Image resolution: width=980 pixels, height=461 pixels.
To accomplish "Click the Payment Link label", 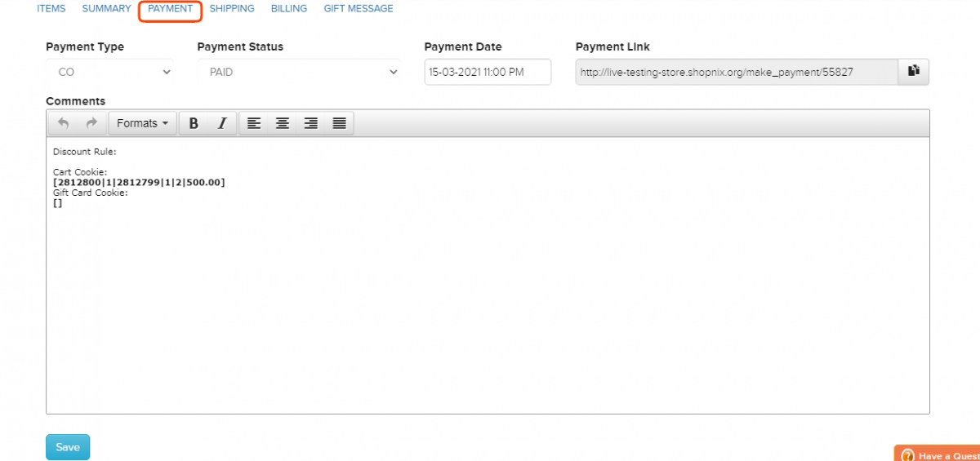I will click(612, 47).
